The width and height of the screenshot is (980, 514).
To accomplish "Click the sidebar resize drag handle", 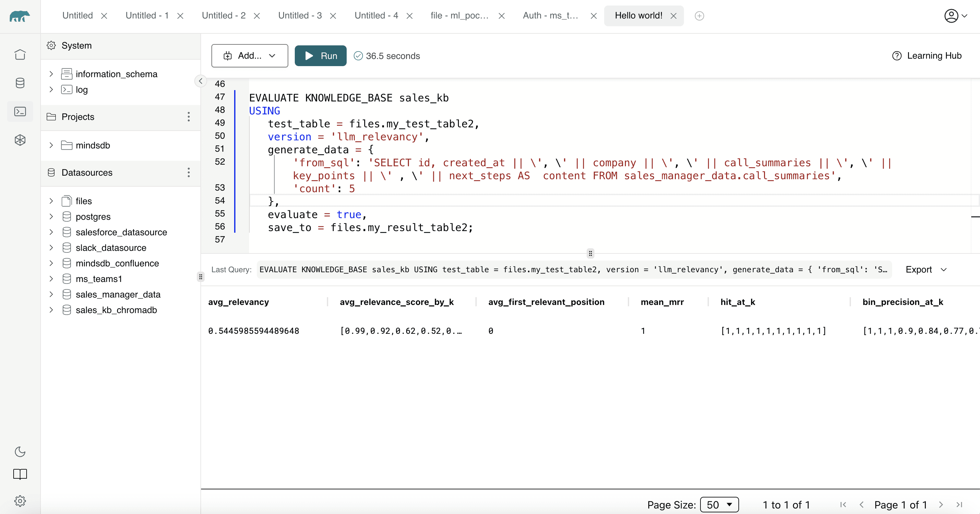I will [x=200, y=277].
